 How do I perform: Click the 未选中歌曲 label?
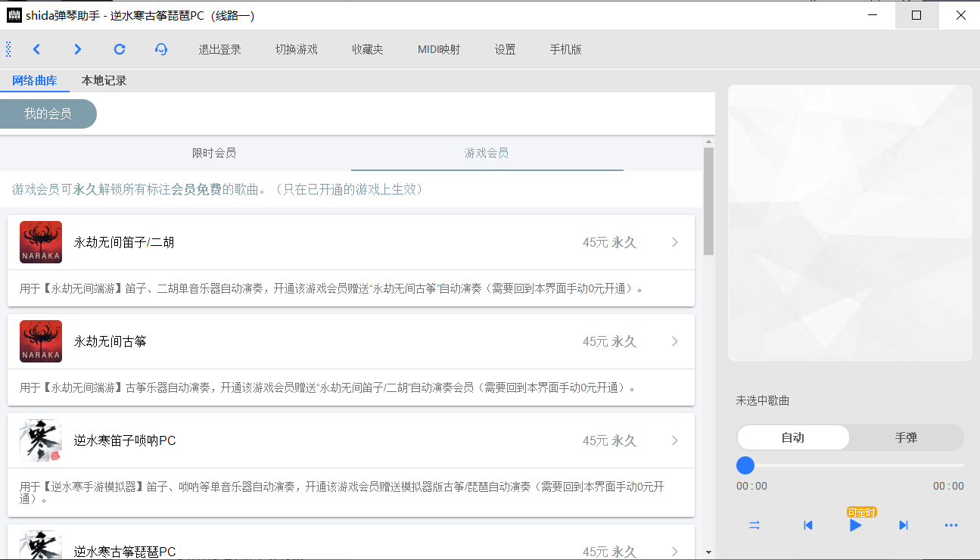pos(763,400)
